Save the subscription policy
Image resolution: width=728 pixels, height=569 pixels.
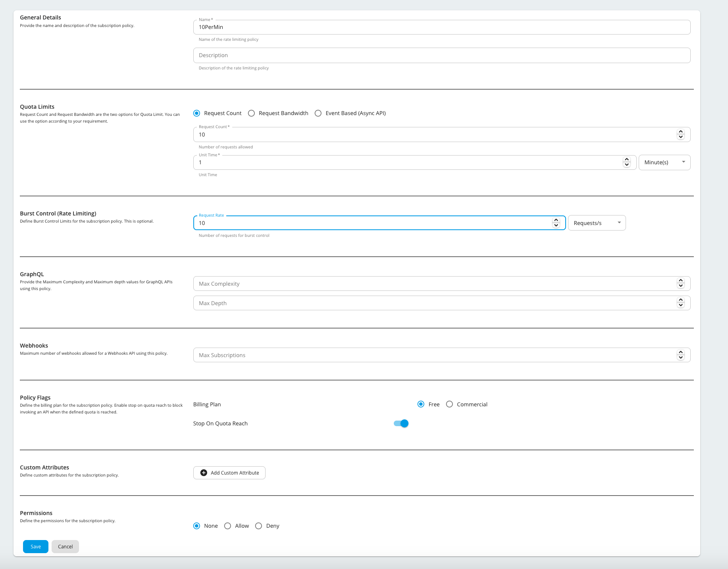tap(36, 546)
